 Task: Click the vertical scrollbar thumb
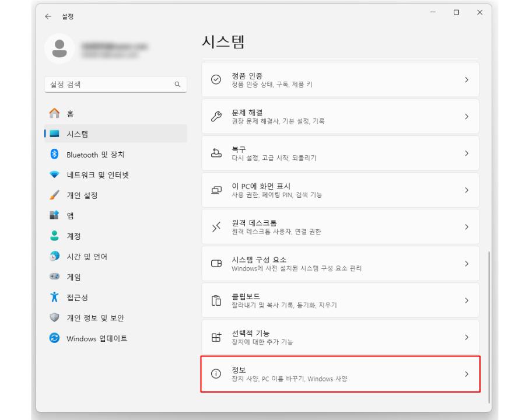(489, 327)
